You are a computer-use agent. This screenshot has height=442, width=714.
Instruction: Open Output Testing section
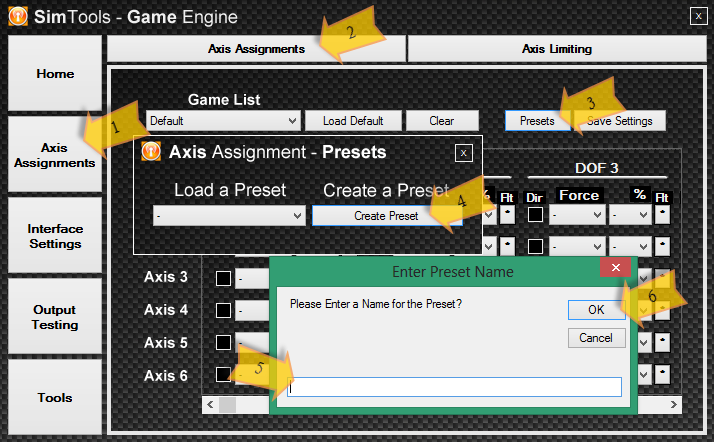[x=55, y=317]
